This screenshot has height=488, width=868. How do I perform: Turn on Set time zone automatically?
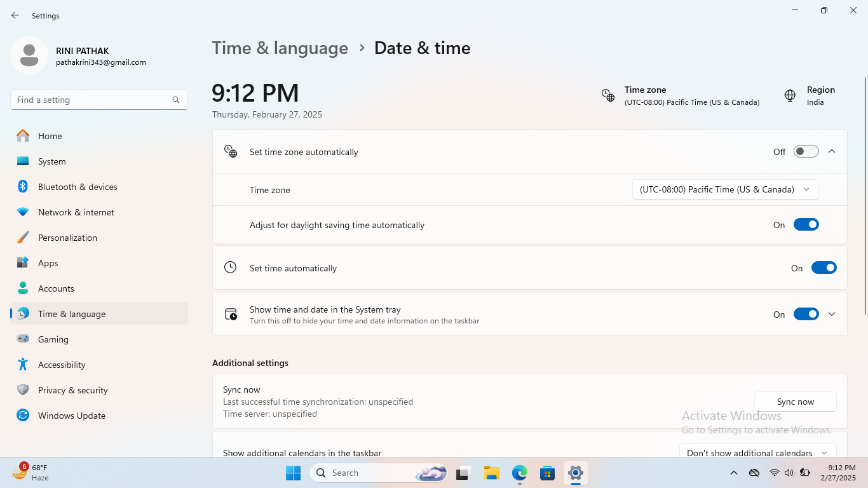click(806, 152)
